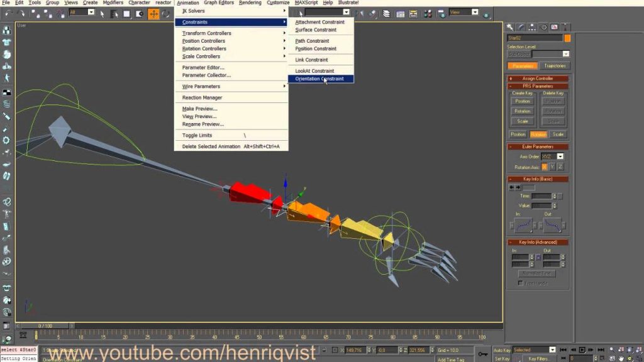Screen dimensions: 644x362
Task: Click the current frame number field
Action: click(x=581, y=358)
